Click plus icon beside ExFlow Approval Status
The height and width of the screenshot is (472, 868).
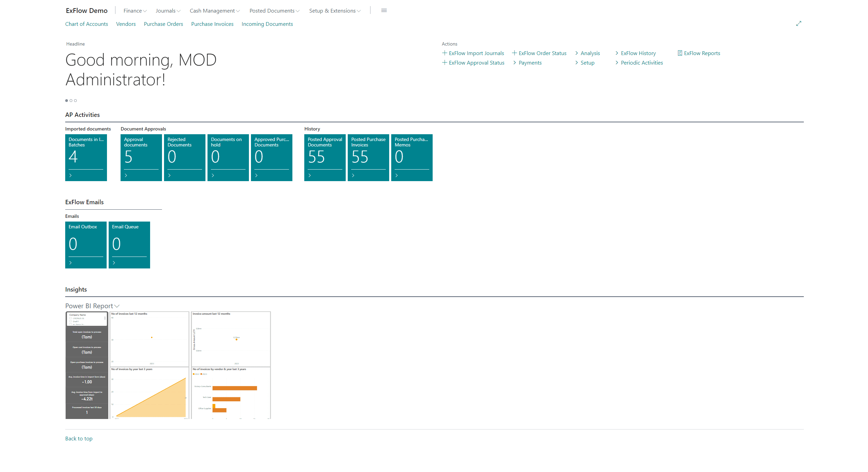click(x=444, y=63)
